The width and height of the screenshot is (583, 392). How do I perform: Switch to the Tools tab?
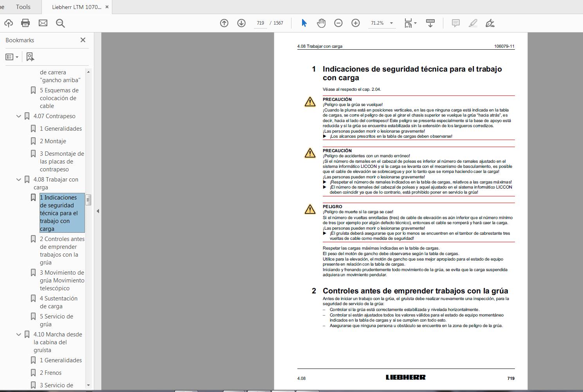pyautogui.click(x=23, y=7)
